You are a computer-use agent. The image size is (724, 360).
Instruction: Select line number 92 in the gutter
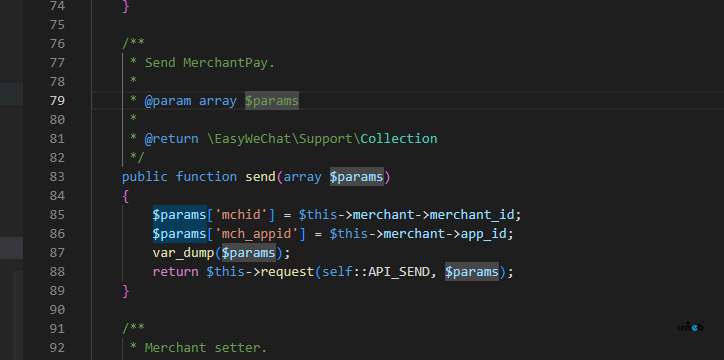[x=57, y=347]
